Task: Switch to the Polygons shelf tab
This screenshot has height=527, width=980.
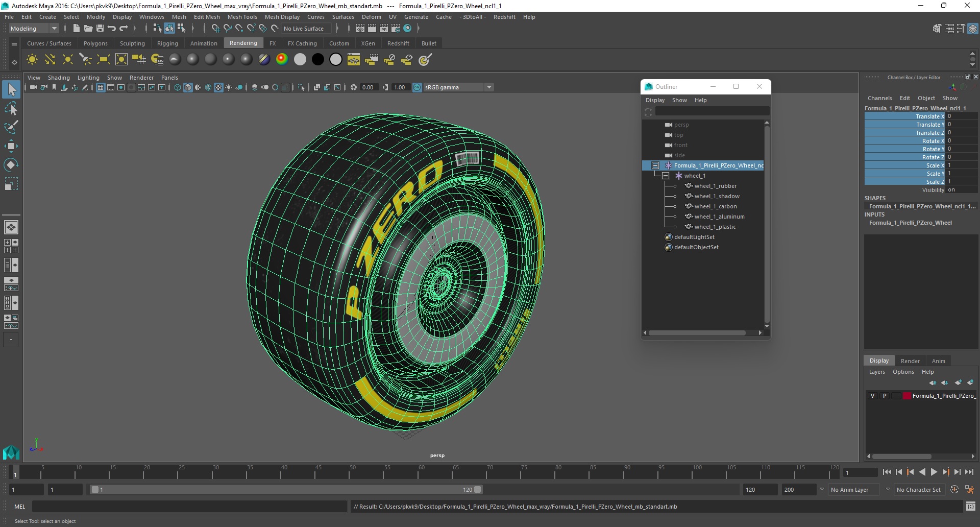Action: point(95,43)
